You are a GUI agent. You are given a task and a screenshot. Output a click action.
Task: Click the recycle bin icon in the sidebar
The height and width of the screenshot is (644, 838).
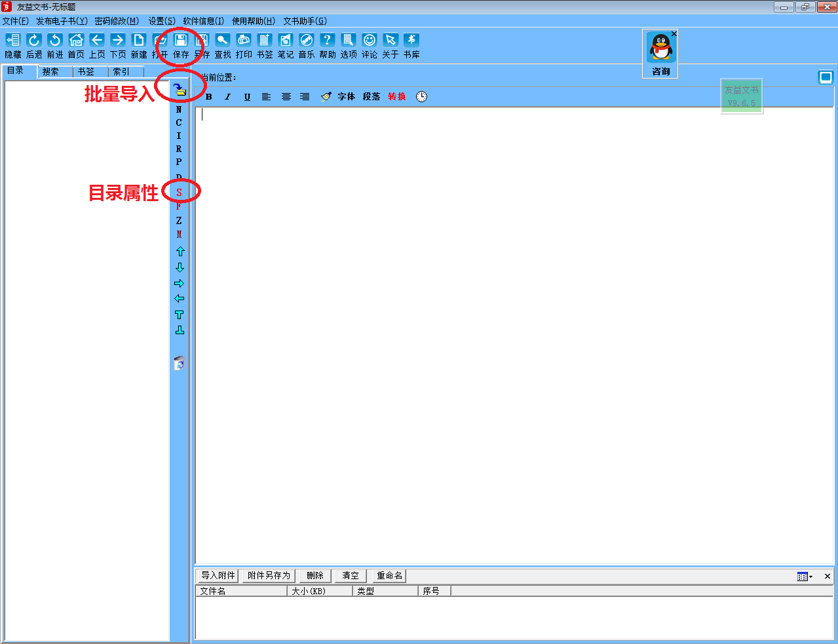179,363
